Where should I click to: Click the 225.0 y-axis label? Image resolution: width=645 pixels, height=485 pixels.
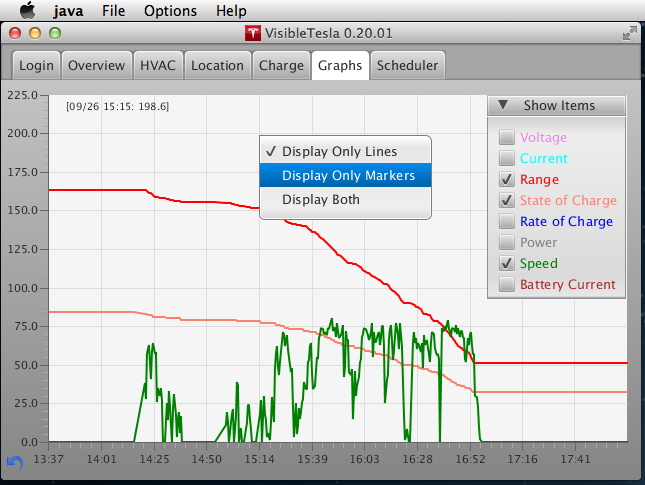[x=22, y=95]
